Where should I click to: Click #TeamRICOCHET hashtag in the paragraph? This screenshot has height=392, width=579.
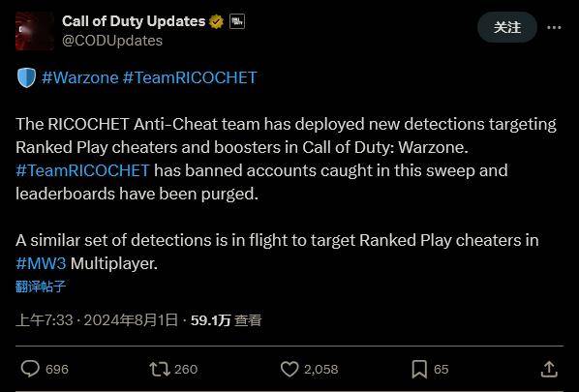[x=82, y=170]
